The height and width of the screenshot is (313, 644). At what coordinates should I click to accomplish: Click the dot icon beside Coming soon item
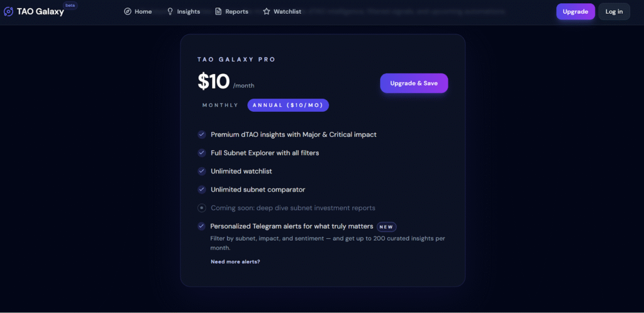[202, 207]
